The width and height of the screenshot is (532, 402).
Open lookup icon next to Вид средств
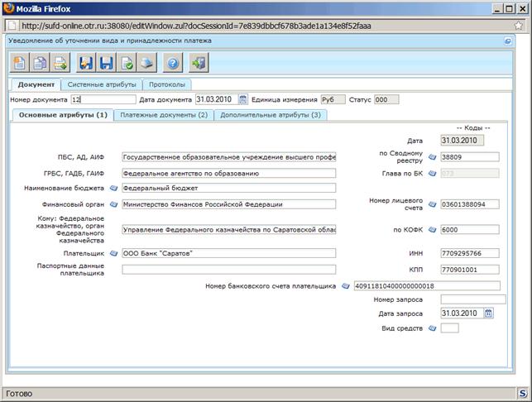point(432,328)
